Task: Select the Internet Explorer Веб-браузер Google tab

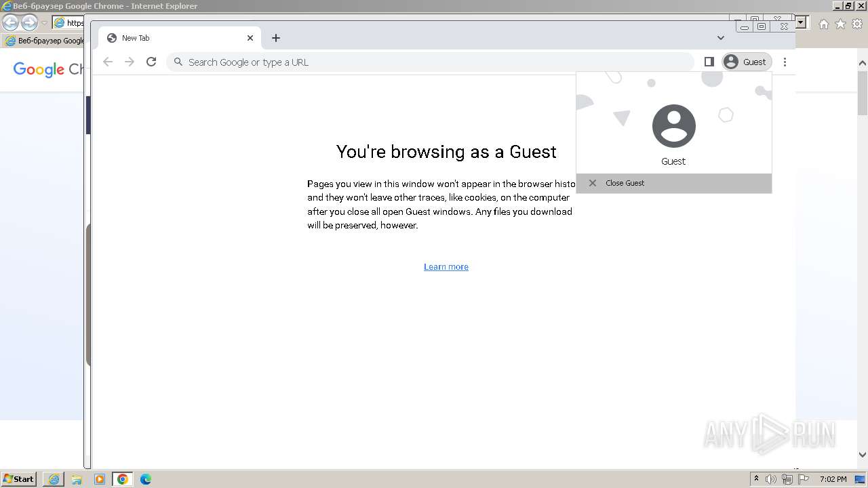Action: point(44,41)
